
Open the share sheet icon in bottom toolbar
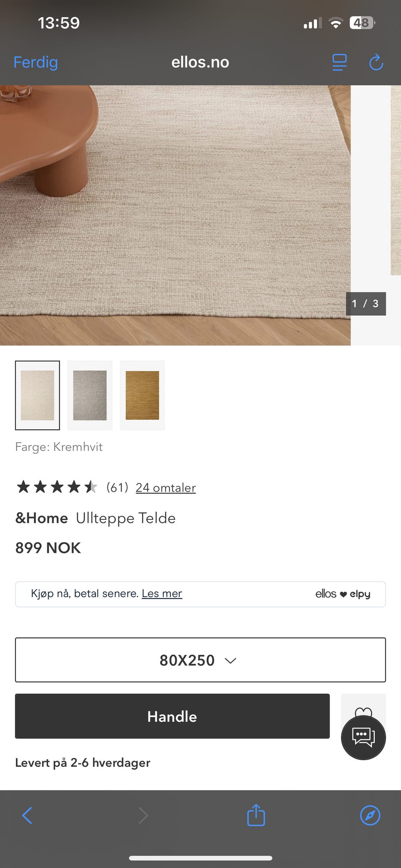[x=256, y=815]
